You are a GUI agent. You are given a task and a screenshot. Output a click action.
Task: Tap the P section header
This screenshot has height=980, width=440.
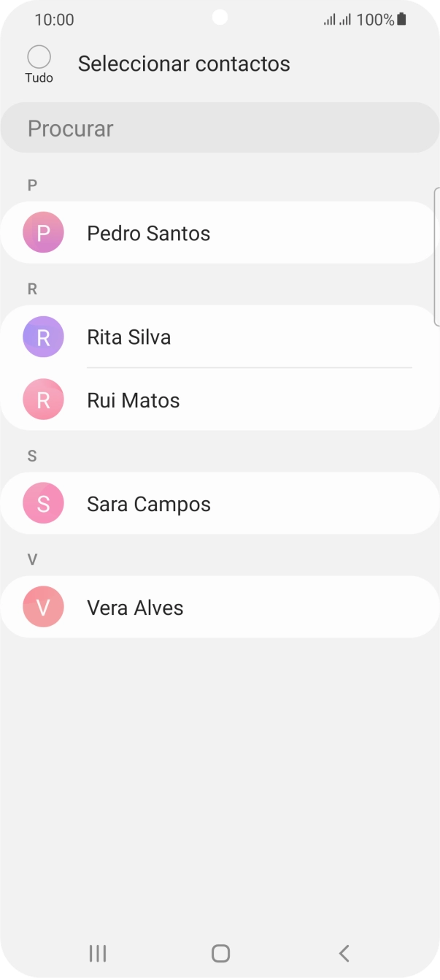(x=32, y=185)
